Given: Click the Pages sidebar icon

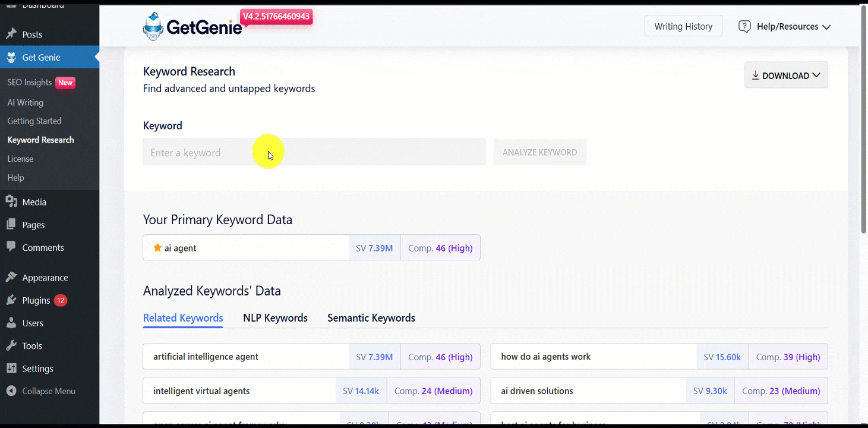Looking at the screenshot, I should point(12,224).
